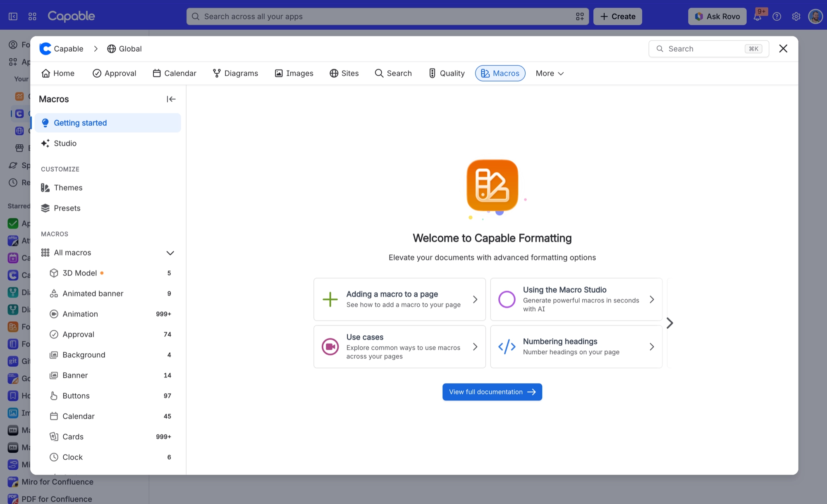Select Getting started in Macros sidebar
The image size is (827, 504).
point(108,123)
